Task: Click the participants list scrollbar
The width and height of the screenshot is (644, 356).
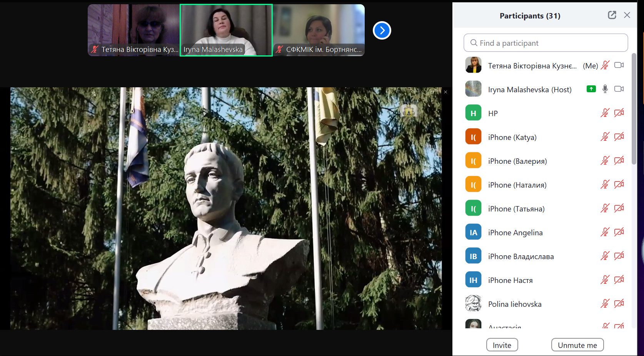Action: [x=634, y=109]
